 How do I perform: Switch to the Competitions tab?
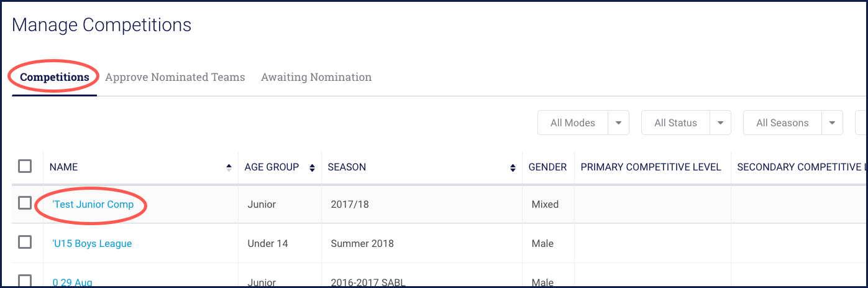[55, 77]
